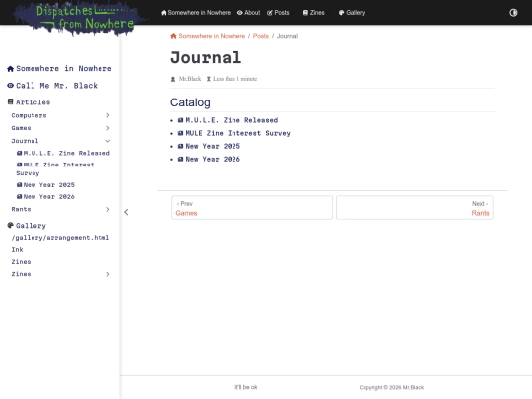Click sidebar icon beside New Year 2026
The height and width of the screenshot is (399, 532).
tap(20, 196)
